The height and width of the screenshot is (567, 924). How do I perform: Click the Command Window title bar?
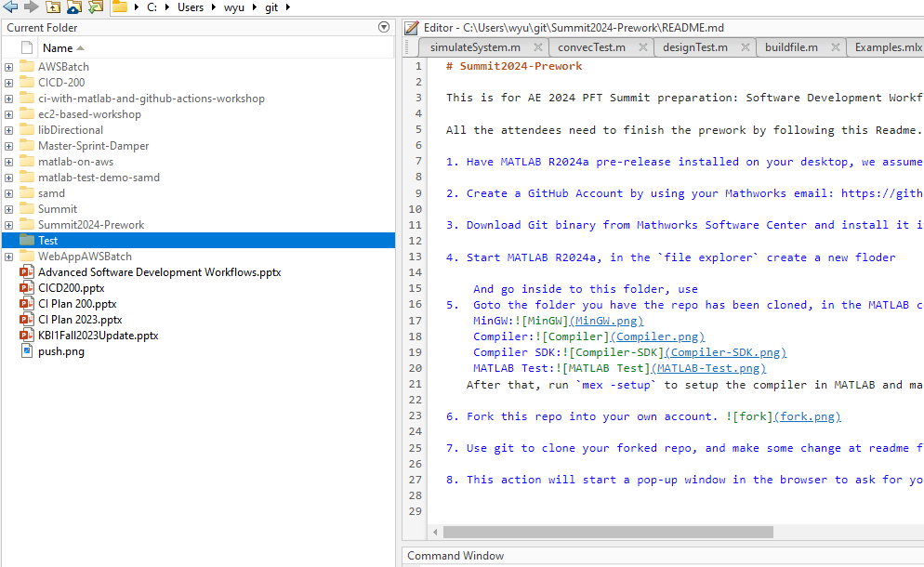click(663, 556)
